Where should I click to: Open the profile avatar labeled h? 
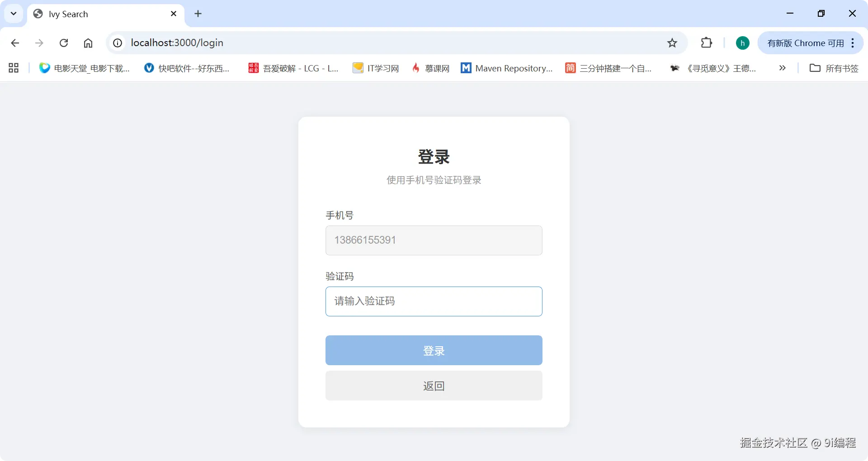click(742, 43)
